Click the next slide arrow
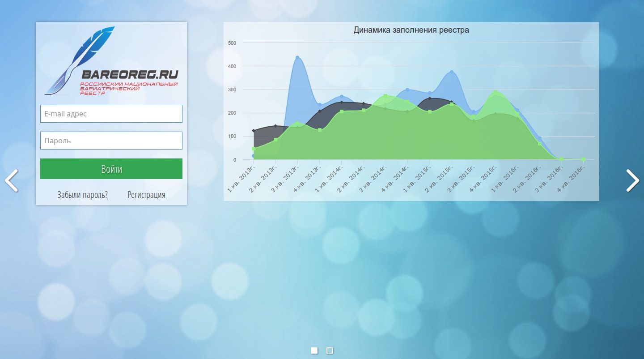The image size is (644, 359). pyautogui.click(x=633, y=180)
